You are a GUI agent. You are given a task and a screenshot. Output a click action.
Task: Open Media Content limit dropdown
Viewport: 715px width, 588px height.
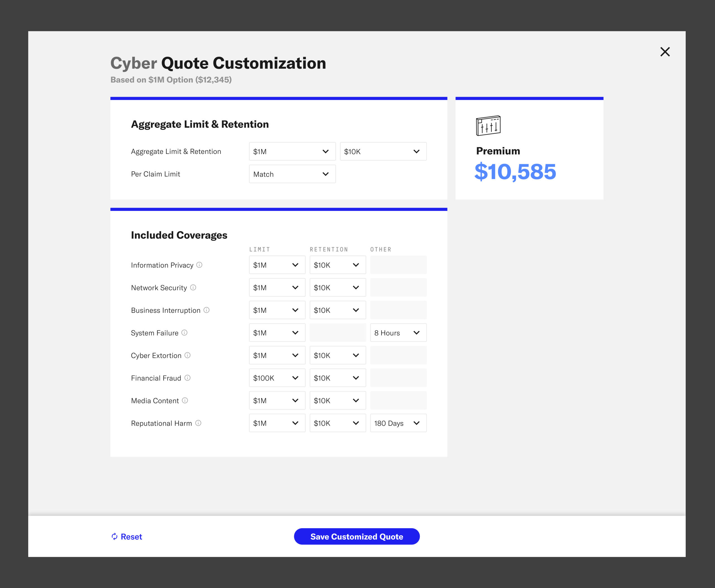[x=277, y=400]
